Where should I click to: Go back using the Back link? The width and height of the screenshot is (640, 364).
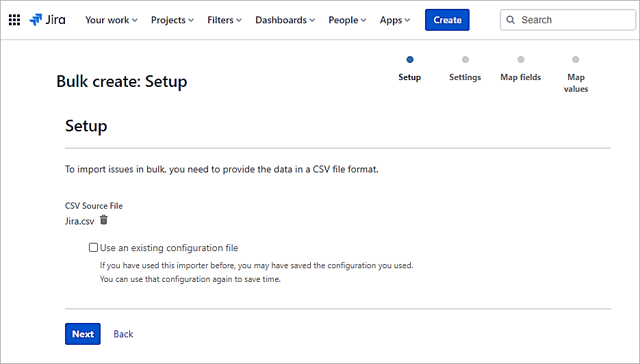[123, 334]
